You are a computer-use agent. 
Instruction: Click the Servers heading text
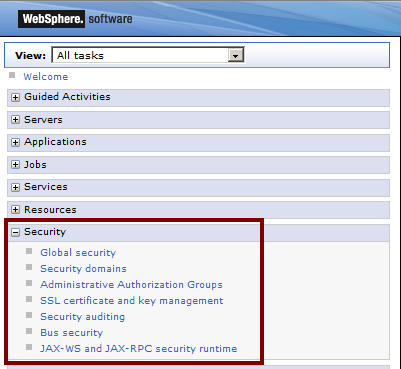point(43,120)
